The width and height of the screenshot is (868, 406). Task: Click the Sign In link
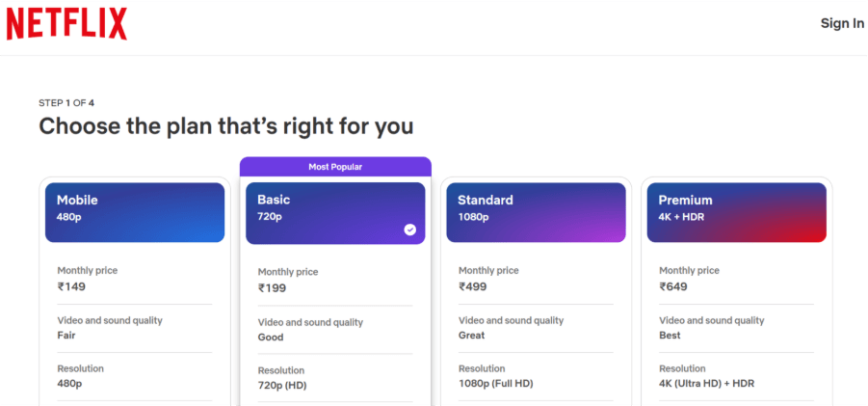(842, 23)
